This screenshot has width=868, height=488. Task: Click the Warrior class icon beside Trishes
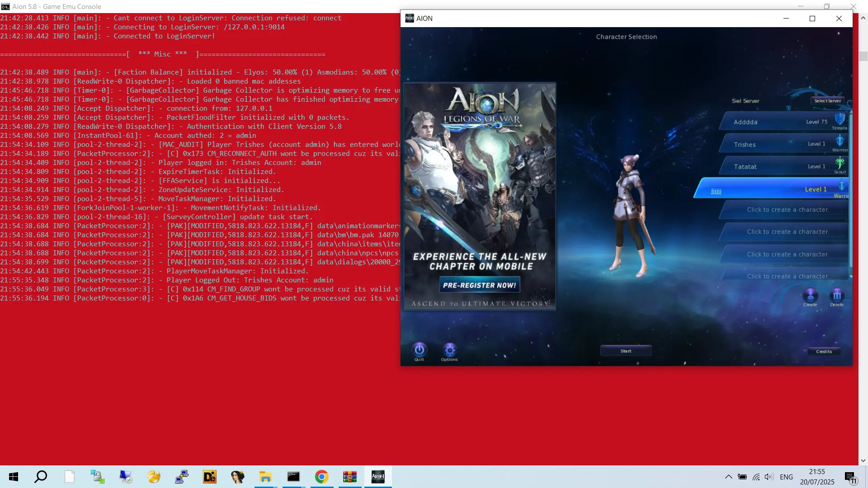point(840,141)
